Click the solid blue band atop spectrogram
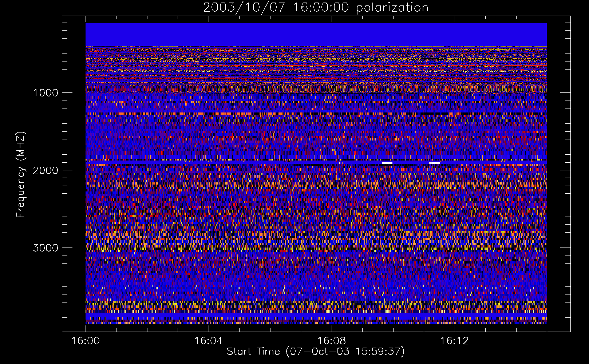The image size is (589, 364). [316, 35]
